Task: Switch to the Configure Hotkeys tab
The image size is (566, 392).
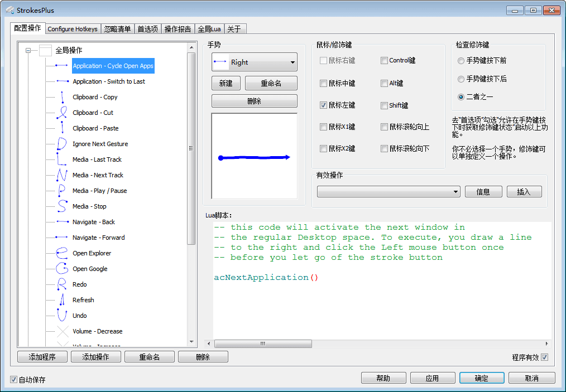Action: [x=73, y=29]
